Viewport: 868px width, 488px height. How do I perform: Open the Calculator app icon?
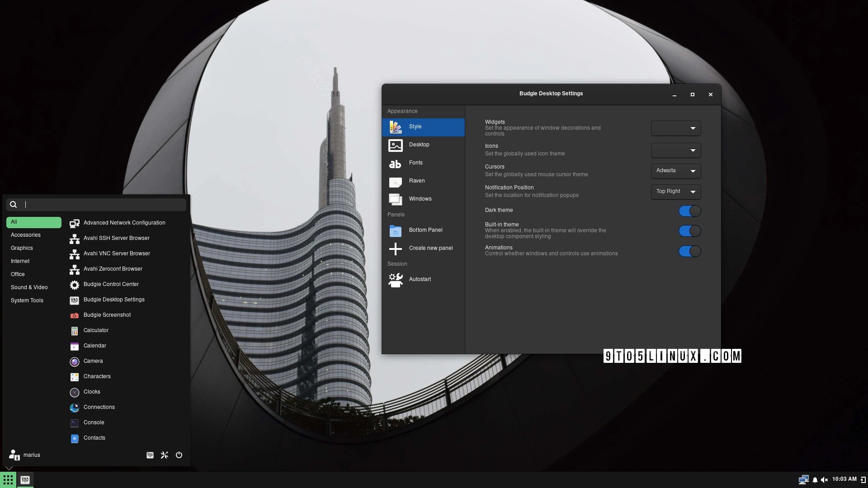(75, 330)
